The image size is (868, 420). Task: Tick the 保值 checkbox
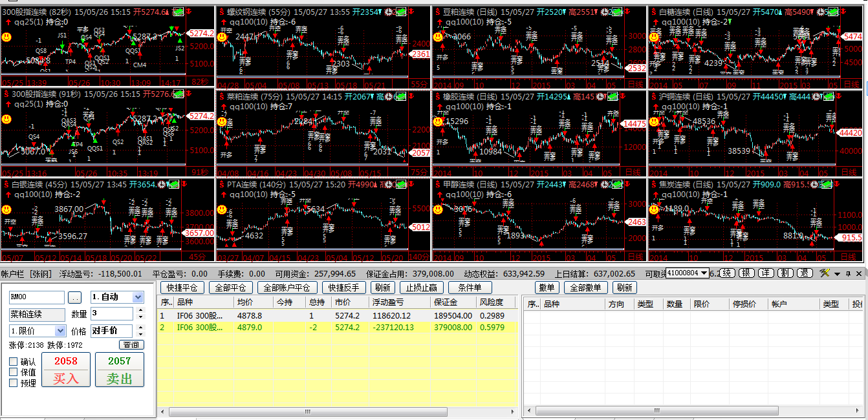tap(14, 372)
